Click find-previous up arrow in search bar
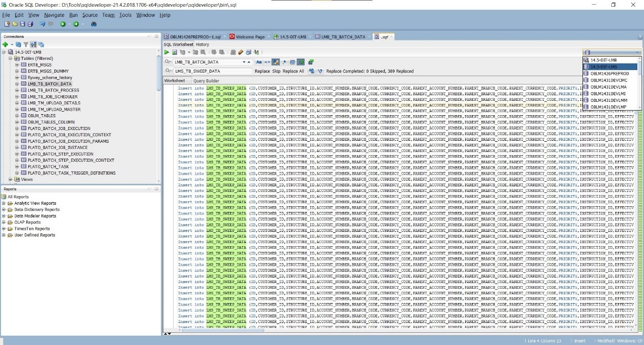 click(249, 62)
